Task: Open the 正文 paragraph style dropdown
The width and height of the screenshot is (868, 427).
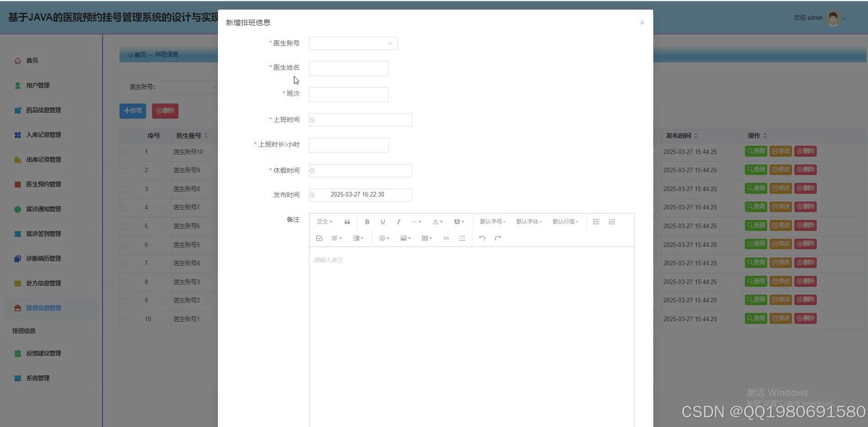Action: 324,221
